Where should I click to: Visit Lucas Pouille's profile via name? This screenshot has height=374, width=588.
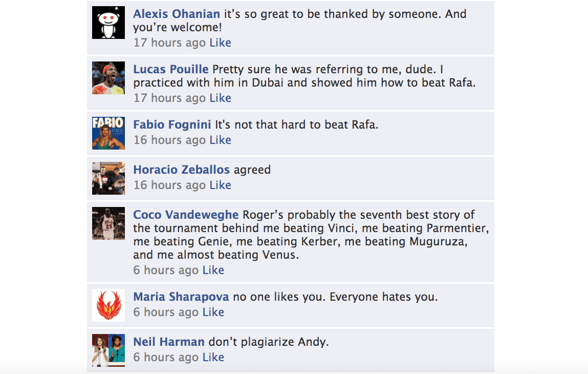tap(171, 70)
